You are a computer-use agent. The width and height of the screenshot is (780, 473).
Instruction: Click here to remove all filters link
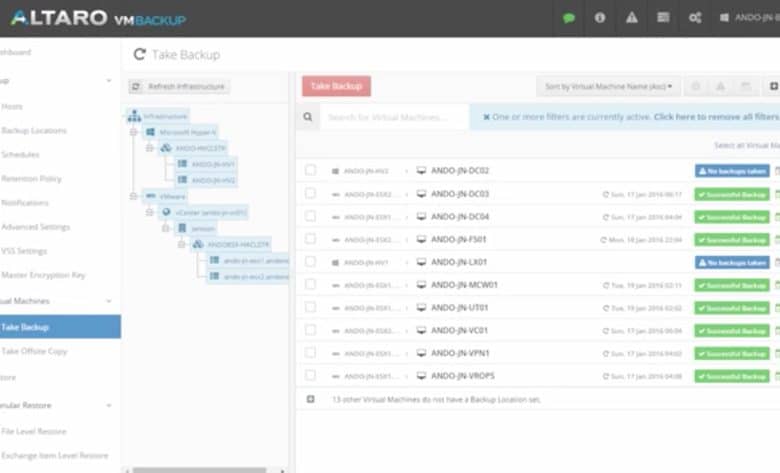tap(716, 117)
